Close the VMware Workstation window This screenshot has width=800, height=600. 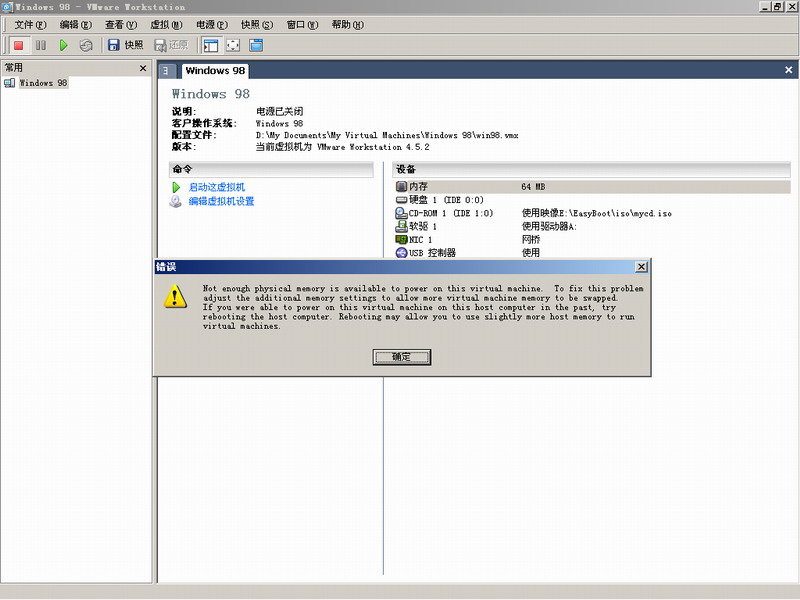[791, 7]
